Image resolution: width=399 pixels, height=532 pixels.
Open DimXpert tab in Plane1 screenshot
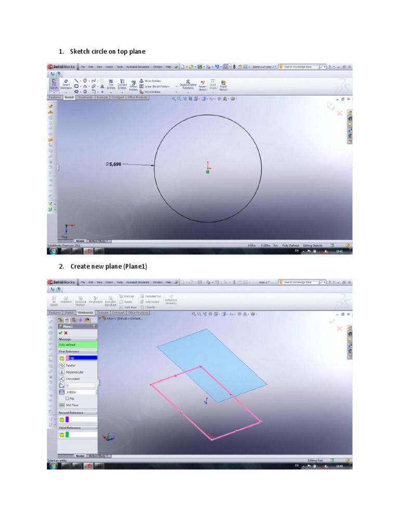pos(118,312)
